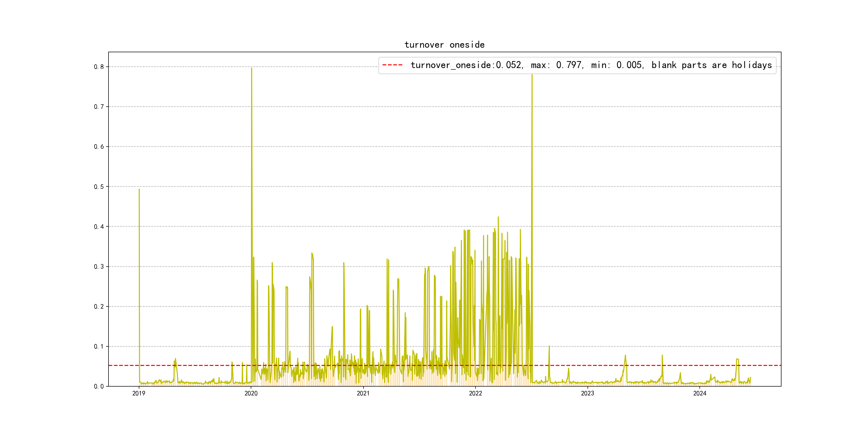
Task: Click the 0.0 y-axis tick label
Action: [x=99, y=387]
